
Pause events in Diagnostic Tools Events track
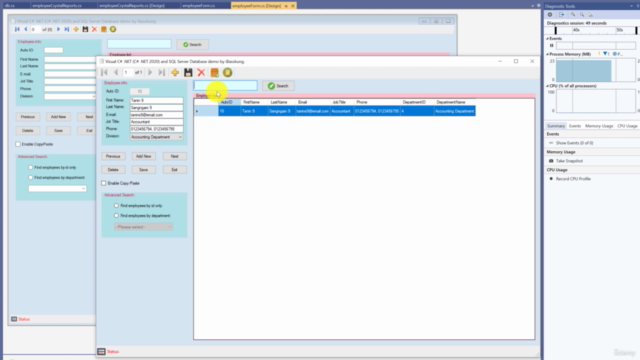(551, 46)
